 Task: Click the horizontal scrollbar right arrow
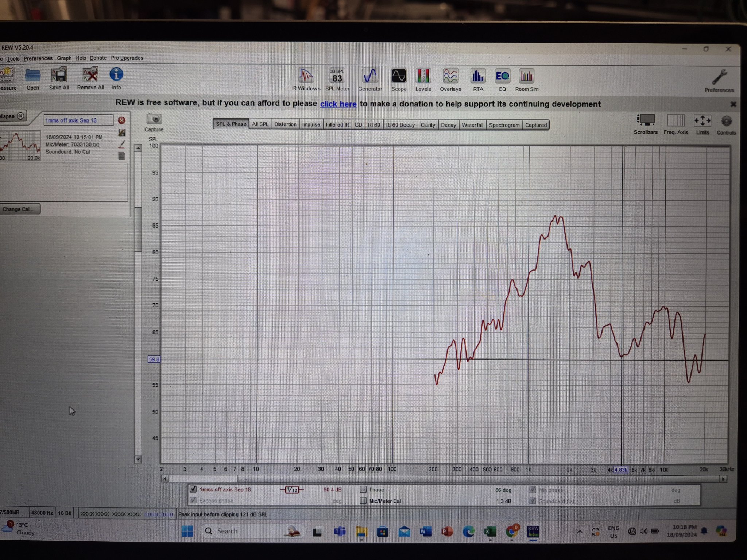pyautogui.click(x=723, y=479)
